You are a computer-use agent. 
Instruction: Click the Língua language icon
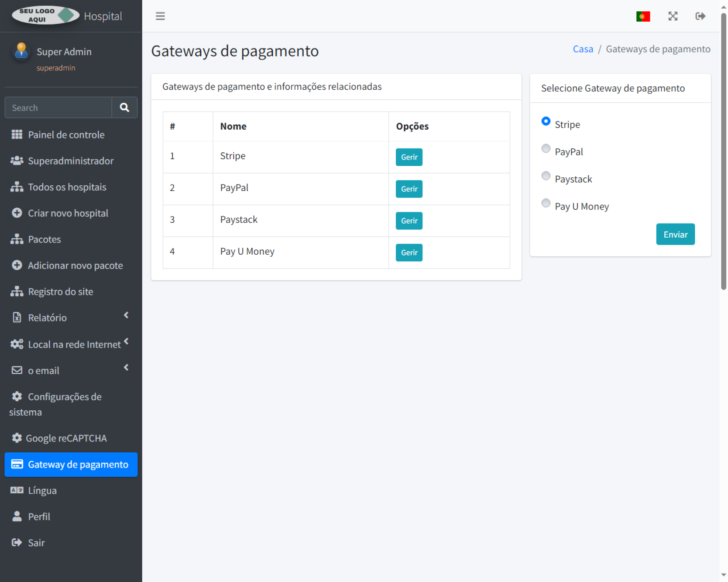tap(17, 490)
